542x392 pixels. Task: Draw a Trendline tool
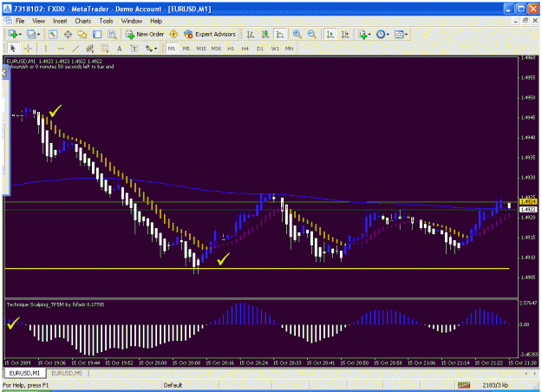pos(75,49)
